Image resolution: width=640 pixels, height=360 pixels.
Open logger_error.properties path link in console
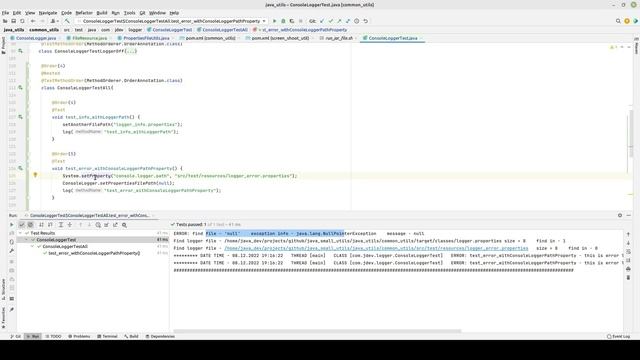pyautogui.click(x=376, y=248)
